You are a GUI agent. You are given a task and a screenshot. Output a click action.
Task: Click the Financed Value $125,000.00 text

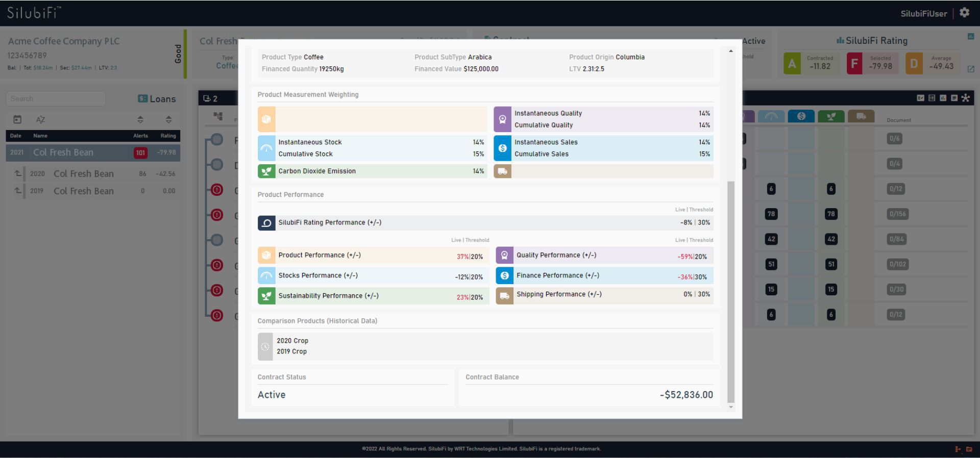(x=456, y=69)
